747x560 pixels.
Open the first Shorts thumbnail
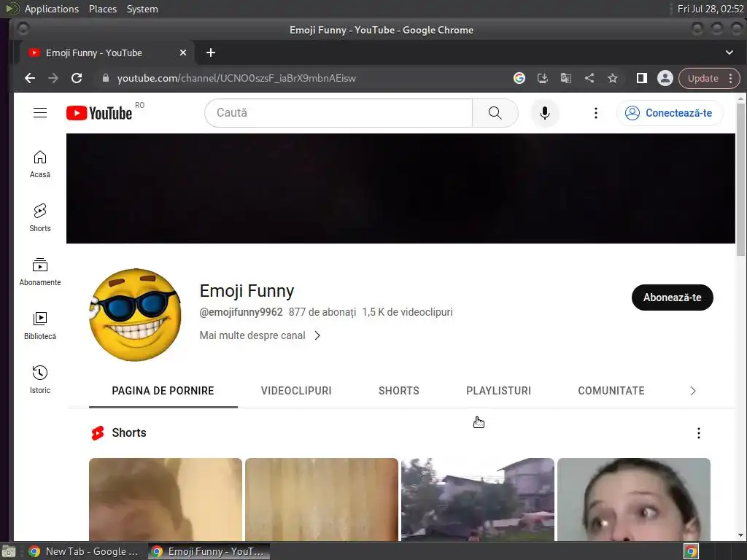pos(166,499)
